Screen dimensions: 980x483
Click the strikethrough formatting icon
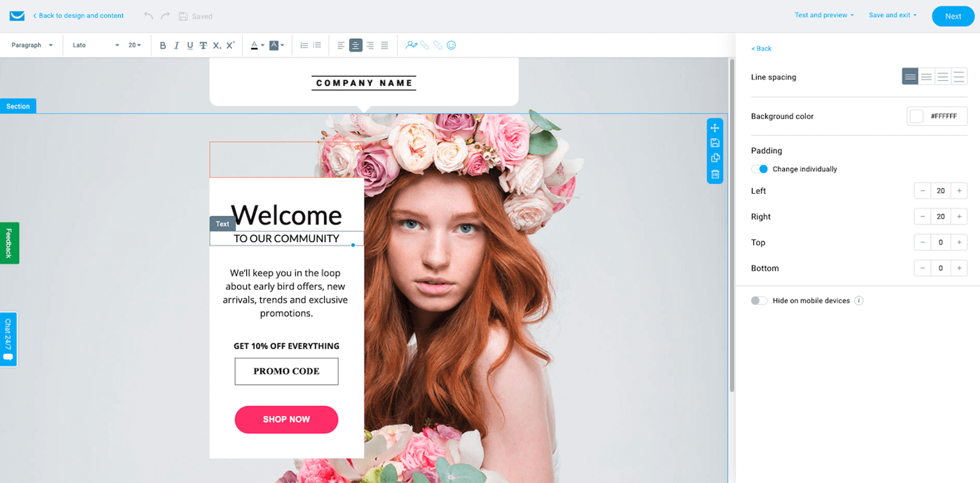pyautogui.click(x=203, y=45)
